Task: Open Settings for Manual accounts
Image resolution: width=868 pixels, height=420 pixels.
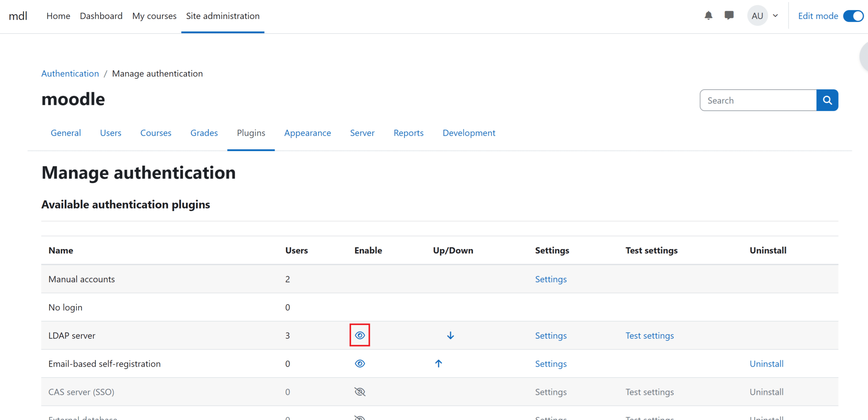Action: point(551,279)
